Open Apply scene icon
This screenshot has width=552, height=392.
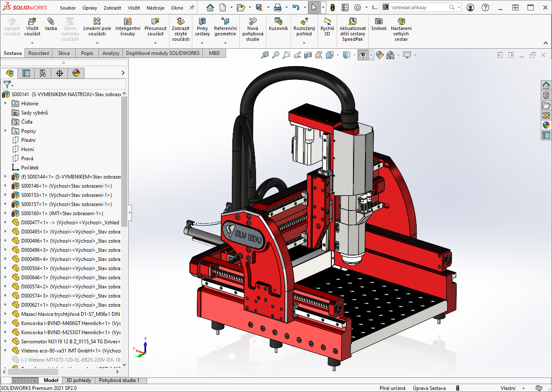[390, 55]
